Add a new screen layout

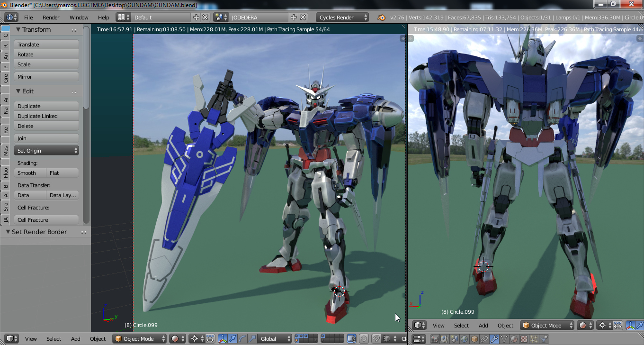(197, 17)
